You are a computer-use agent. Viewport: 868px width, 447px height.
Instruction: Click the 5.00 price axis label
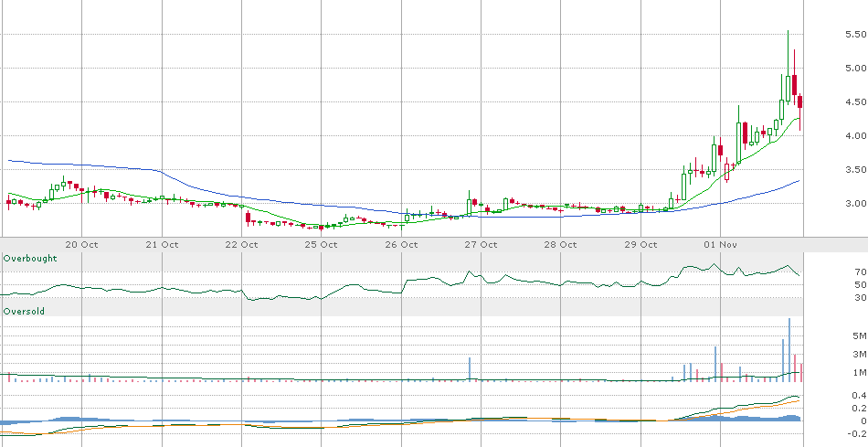856,69
